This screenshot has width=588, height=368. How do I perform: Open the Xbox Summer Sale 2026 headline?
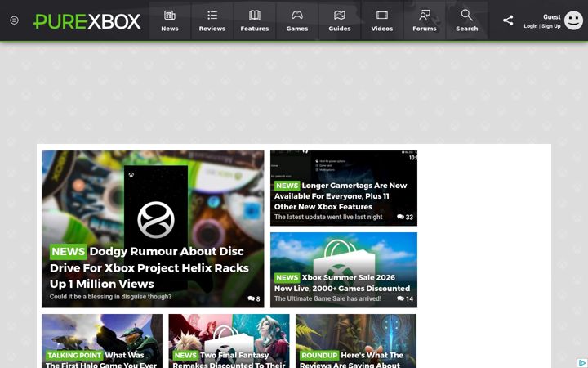(x=342, y=283)
